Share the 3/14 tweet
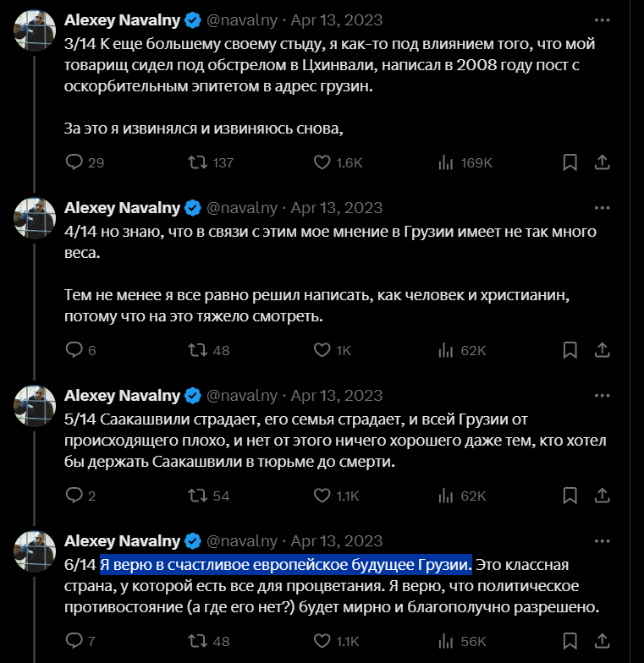The image size is (644, 663). [x=602, y=162]
